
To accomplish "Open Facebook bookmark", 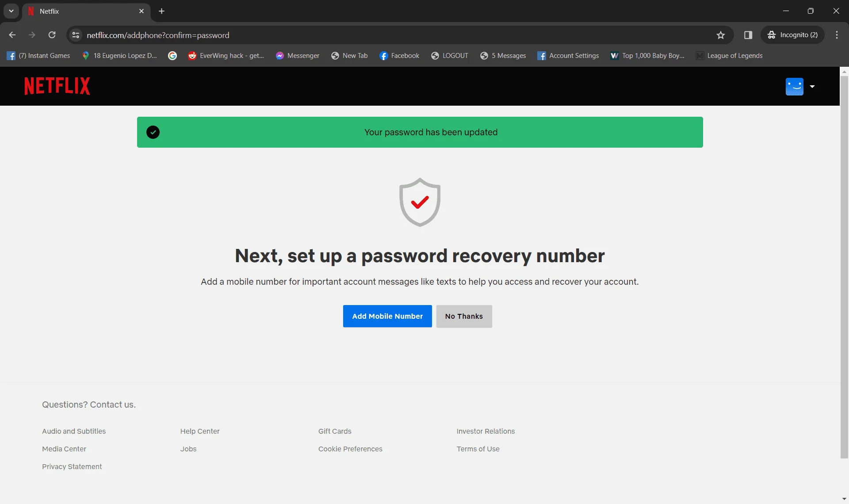I will pyautogui.click(x=399, y=56).
